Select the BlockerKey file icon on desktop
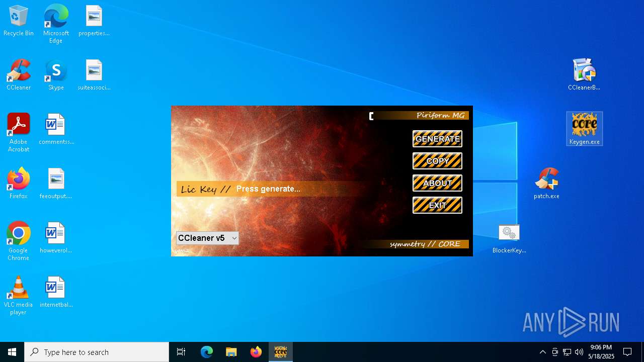The width and height of the screenshot is (644, 362). [x=509, y=238]
